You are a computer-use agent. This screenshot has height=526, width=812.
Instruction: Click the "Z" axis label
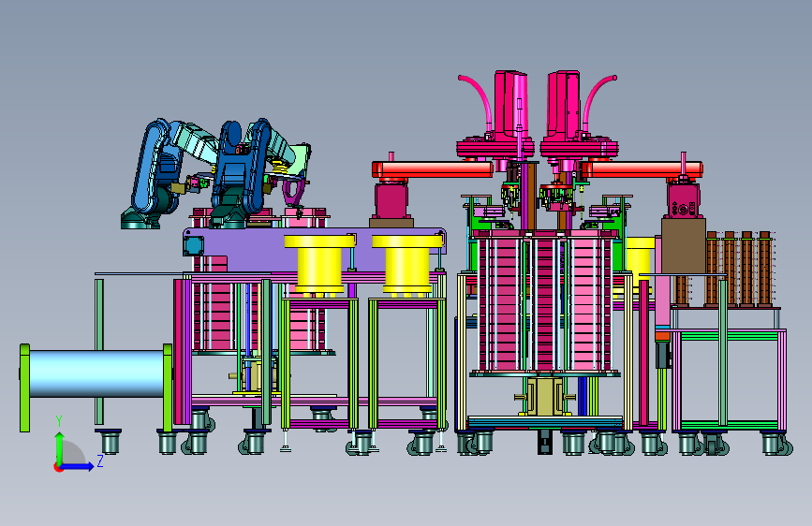click(100, 460)
